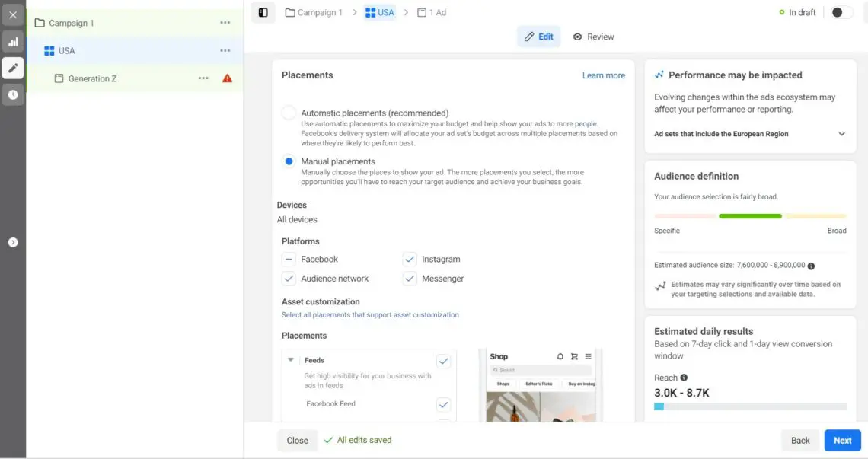This screenshot has width=868, height=459.
Task: Collapse the Feeds placement section
Action: pos(290,359)
